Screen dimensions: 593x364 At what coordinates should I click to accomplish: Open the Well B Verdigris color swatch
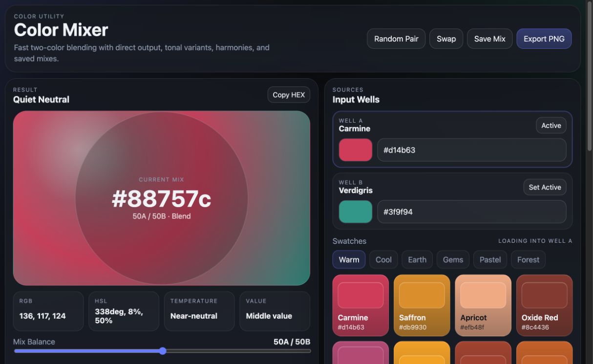click(x=356, y=212)
